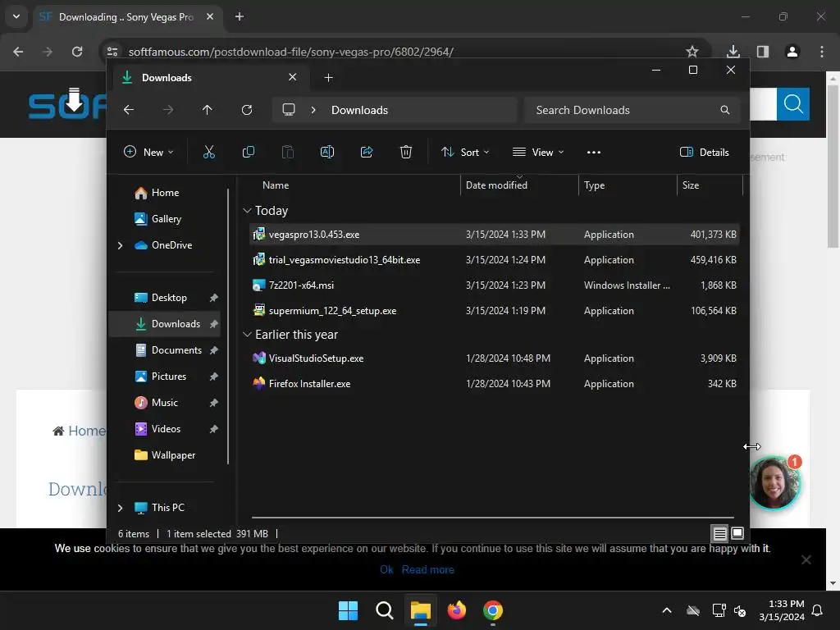Open Music in navigation pane

pyautogui.click(x=164, y=402)
